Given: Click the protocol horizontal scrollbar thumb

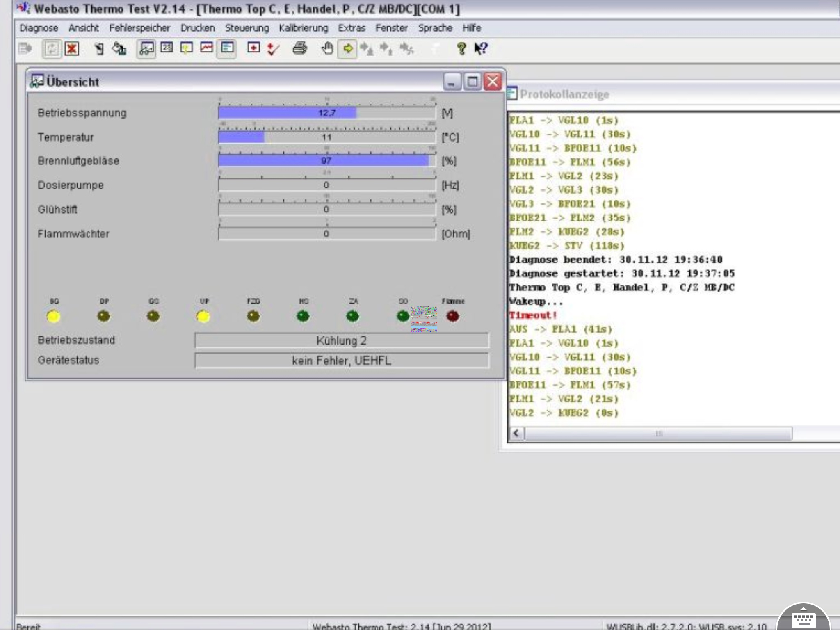Looking at the screenshot, I should point(659,433).
